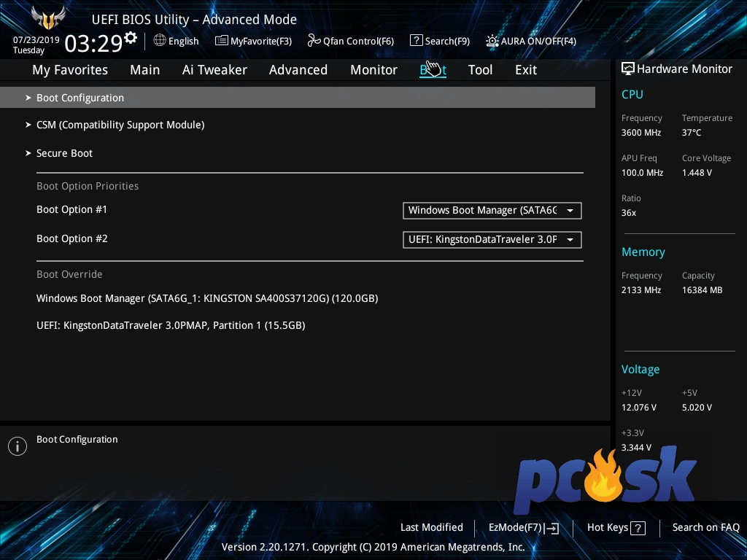Click the CPU temperature value 37°C
The width and height of the screenshot is (747, 560).
(x=692, y=133)
